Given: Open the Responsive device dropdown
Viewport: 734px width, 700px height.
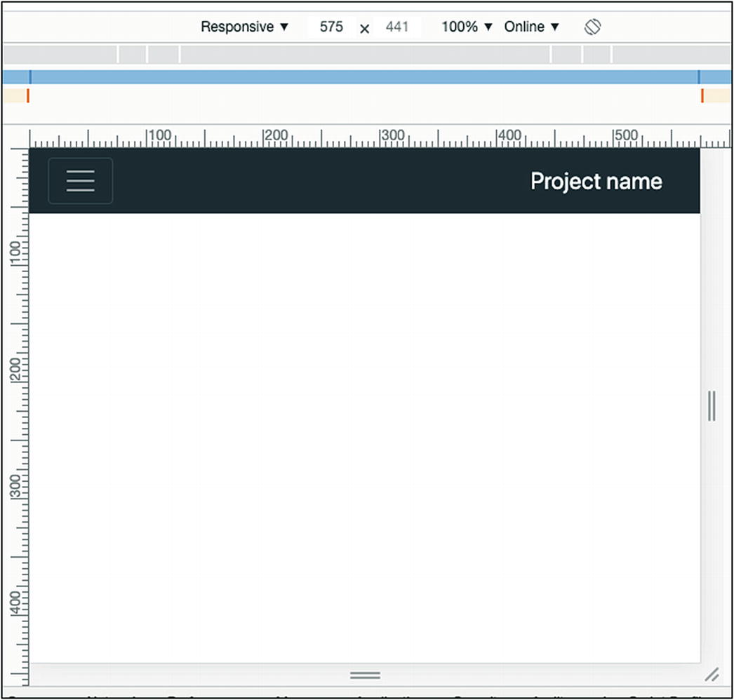Looking at the screenshot, I should 244,27.
